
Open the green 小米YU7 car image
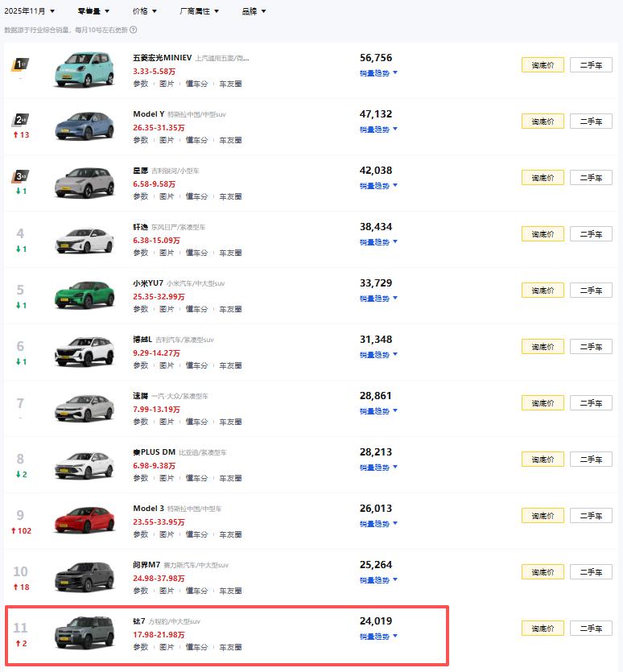click(x=85, y=295)
